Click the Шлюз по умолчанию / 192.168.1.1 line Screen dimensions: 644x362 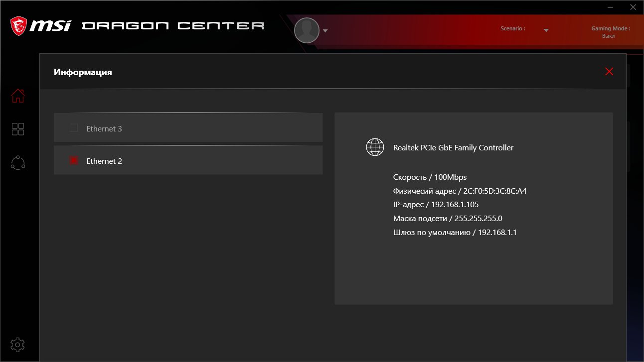click(x=455, y=232)
